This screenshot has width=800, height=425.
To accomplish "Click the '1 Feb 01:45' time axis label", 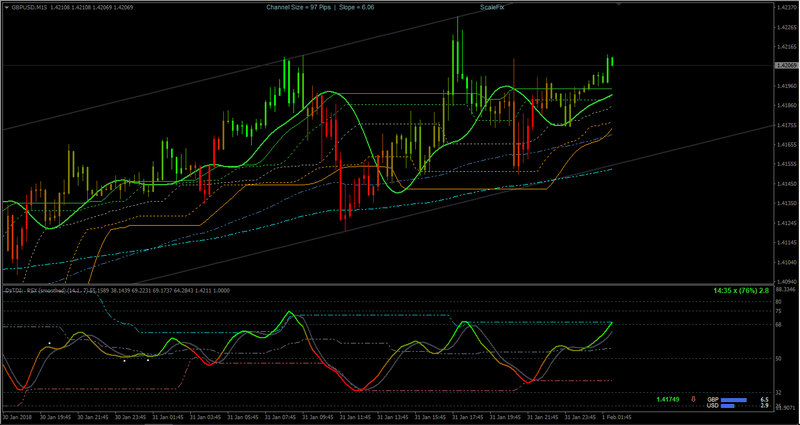I will pyautogui.click(x=618, y=417).
